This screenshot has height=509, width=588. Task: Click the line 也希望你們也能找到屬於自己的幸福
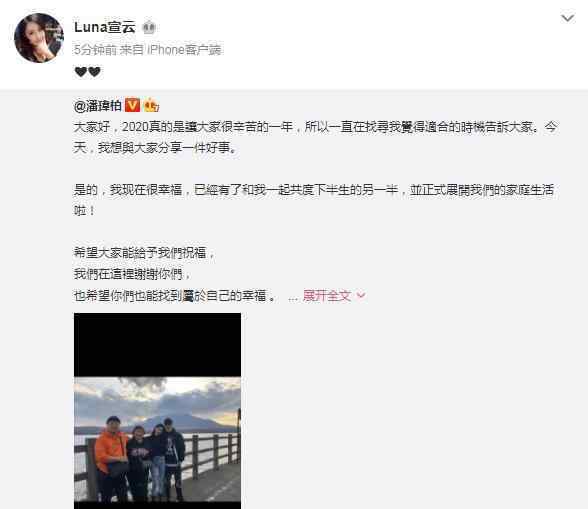(174, 296)
